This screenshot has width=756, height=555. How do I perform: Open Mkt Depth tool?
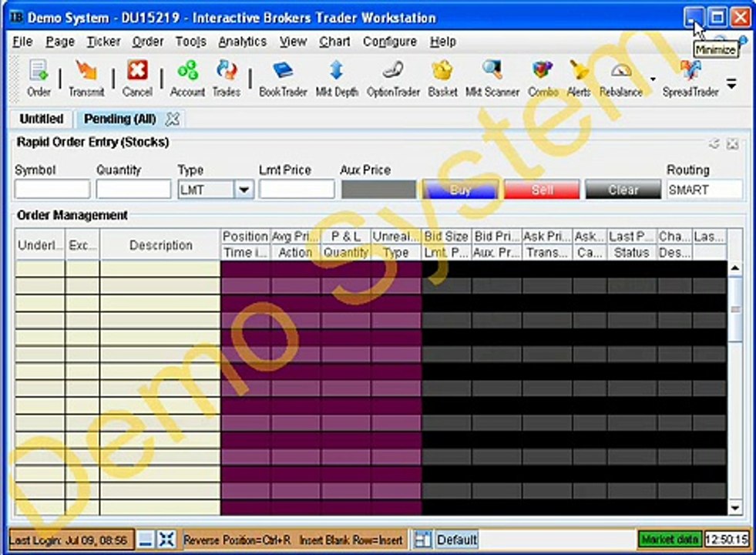pyautogui.click(x=337, y=78)
